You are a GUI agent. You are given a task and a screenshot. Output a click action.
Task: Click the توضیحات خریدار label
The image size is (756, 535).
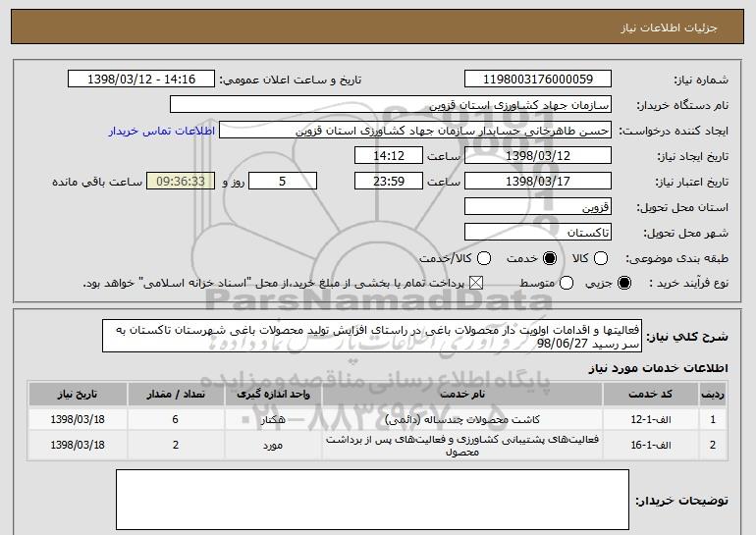pyautogui.click(x=681, y=501)
